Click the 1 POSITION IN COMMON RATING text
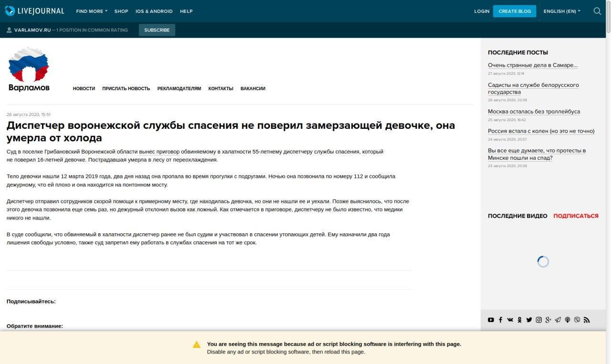The height and width of the screenshot is (364, 611). (x=92, y=30)
